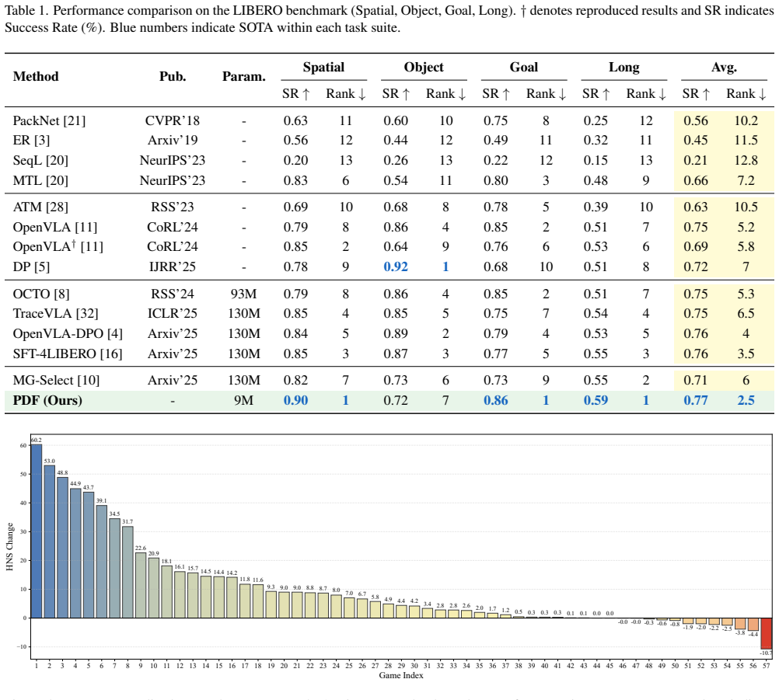779x700 pixels.
Task: Click the HNS Change axis label
Action: coord(9,547)
